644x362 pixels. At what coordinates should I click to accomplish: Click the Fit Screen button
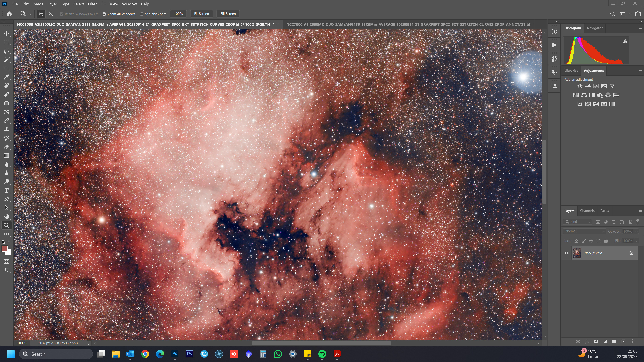(x=201, y=14)
